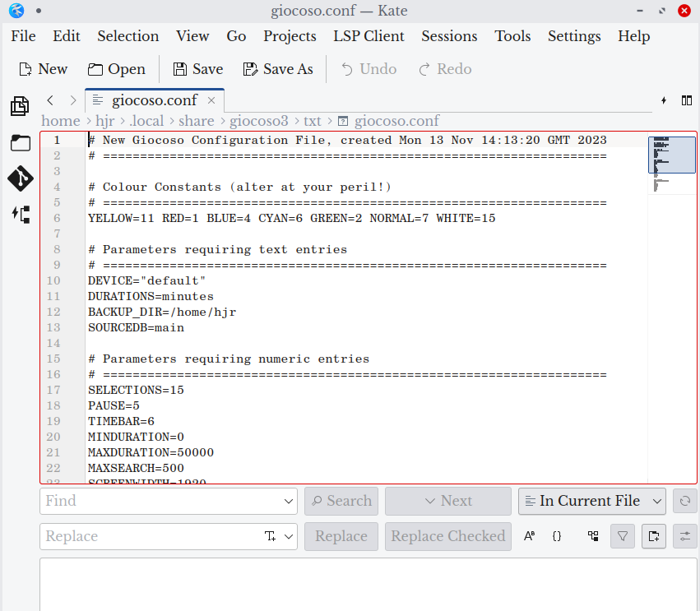
Task: Click the lightning plugin icon in the sidebar
Action: point(20,214)
